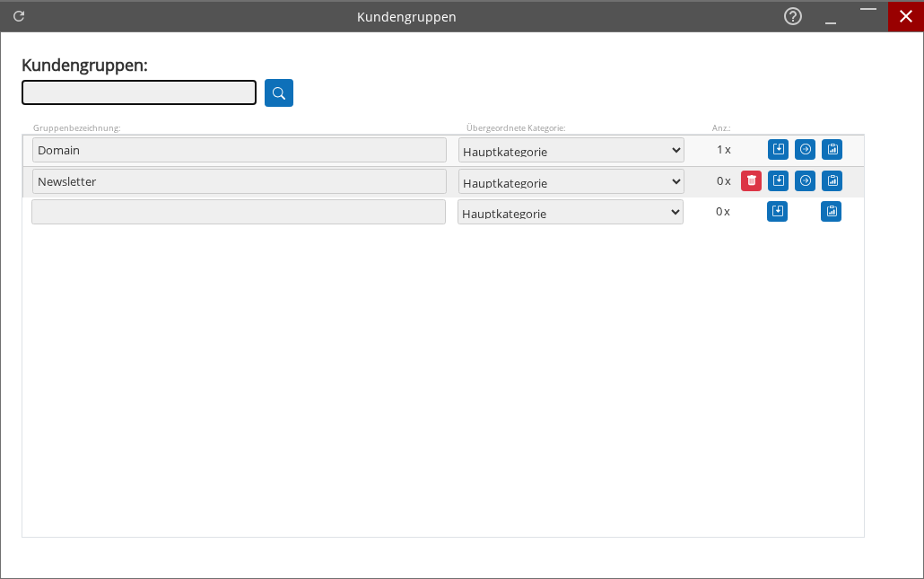Focus the Kundengruppen search field
Screen dimensions: 924x579
click(139, 93)
